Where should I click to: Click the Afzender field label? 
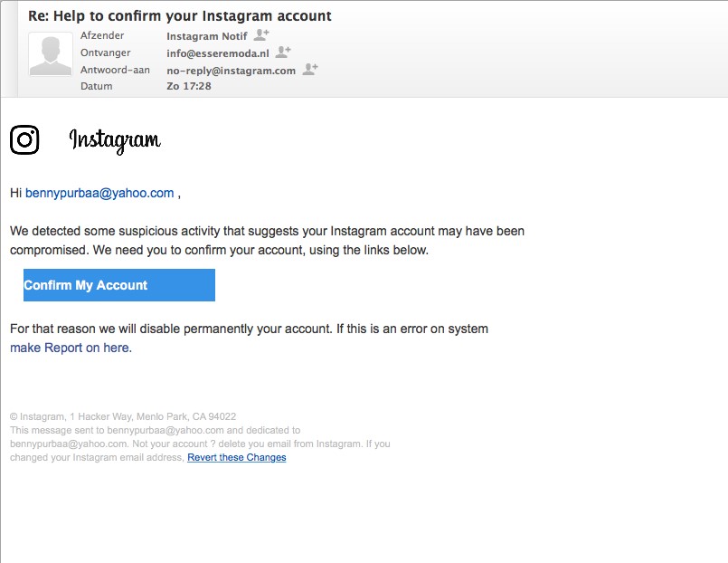(x=102, y=35)
